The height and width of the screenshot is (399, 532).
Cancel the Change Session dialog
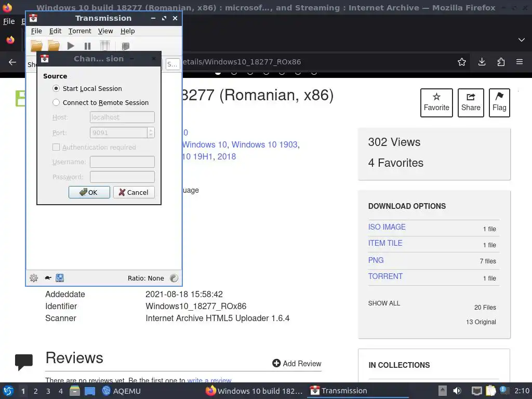tap(134, 192)
